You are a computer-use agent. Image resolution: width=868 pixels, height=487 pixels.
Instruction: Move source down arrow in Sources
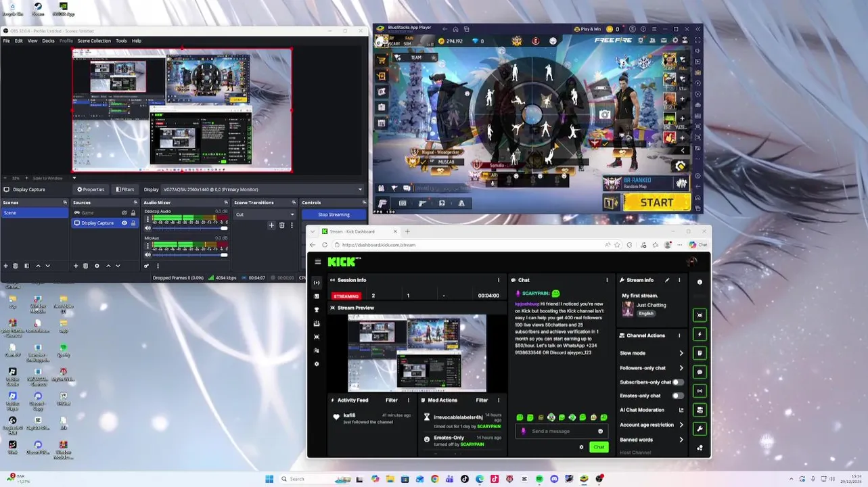click(x=117, y=266)
